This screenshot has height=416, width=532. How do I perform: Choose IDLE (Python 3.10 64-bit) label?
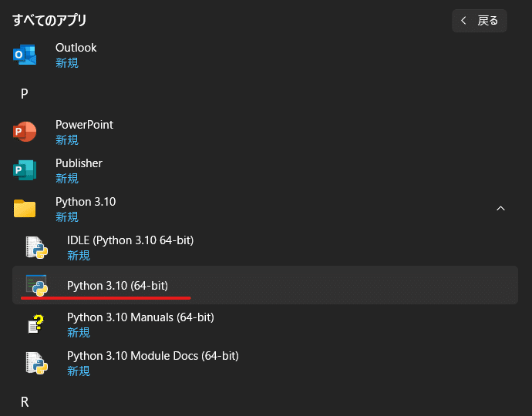pos(130,240)
